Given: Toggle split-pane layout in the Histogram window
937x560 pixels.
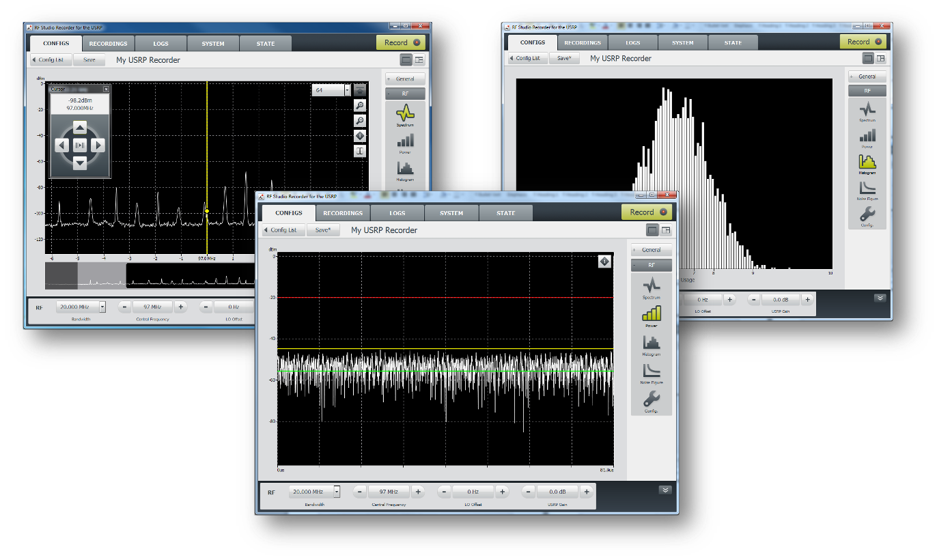Looking at the screenshot, I should point(880,59).
